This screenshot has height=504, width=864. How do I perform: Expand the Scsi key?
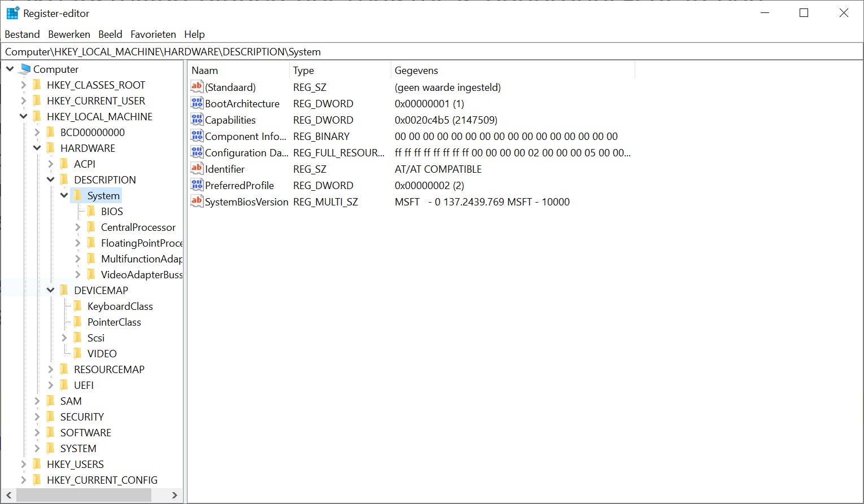click(x=64, y=338)
